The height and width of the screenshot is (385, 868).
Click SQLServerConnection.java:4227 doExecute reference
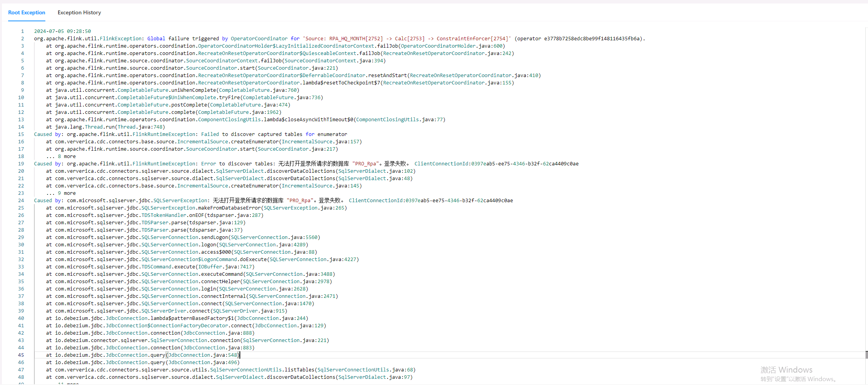click(x=313, y=260)
